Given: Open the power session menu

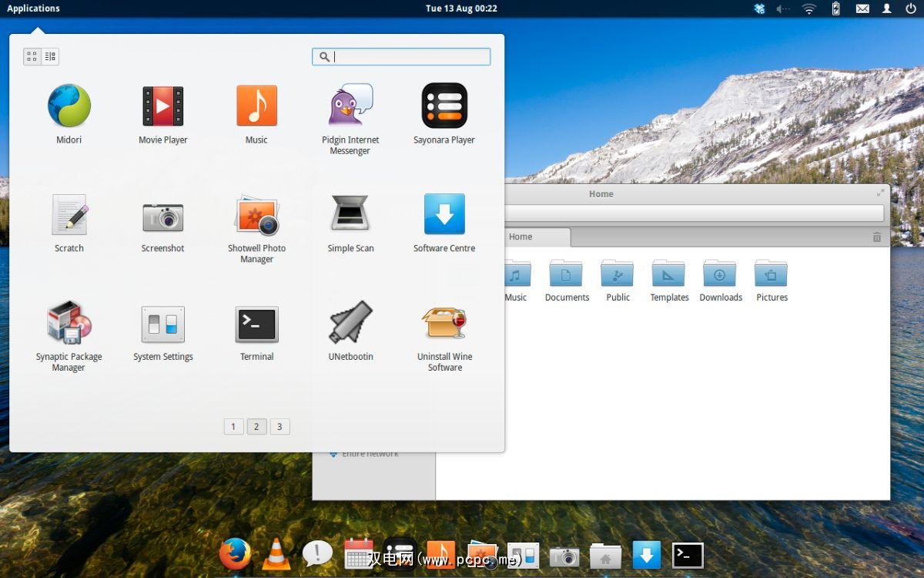Looking at the screenshot, I should [x=911, y=8].
